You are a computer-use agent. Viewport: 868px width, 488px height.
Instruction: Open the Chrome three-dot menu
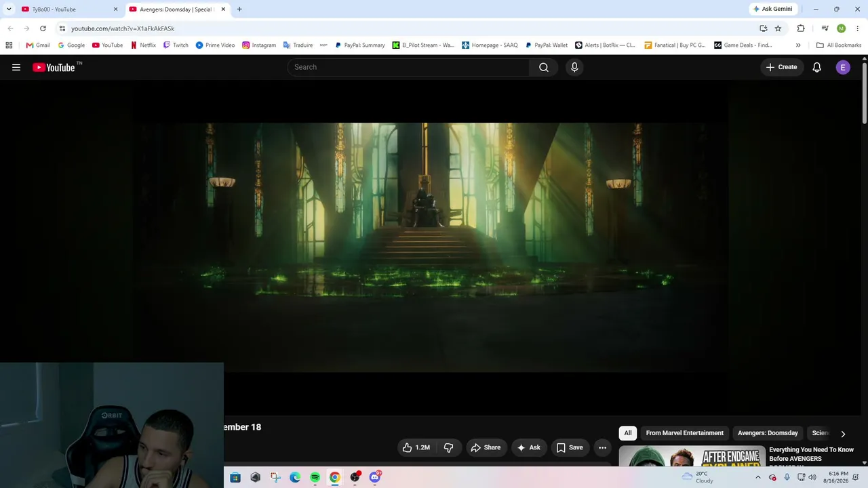pos(857,28)
